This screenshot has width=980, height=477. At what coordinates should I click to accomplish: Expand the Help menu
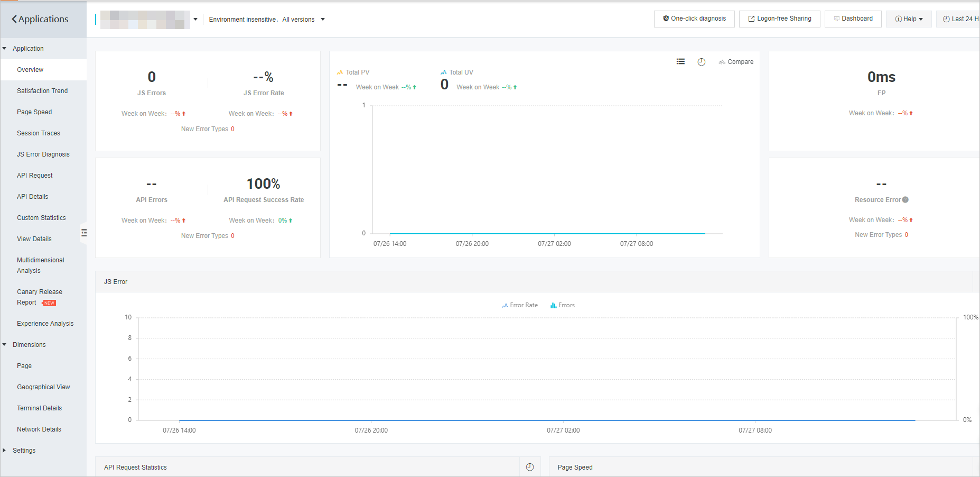click(x=909, y=19)
